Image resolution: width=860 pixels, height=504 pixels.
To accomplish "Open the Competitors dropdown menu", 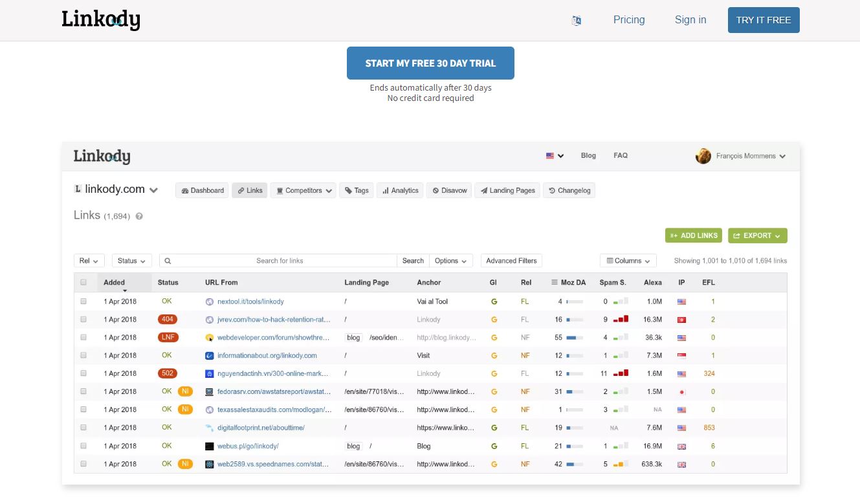I will pos(303,190).
